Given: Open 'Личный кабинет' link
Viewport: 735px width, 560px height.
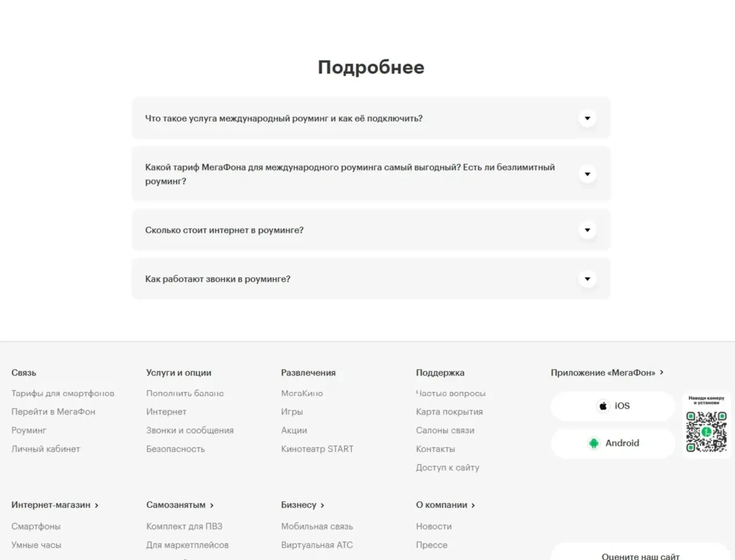Looking at the screenshot, I should [46, 449].
